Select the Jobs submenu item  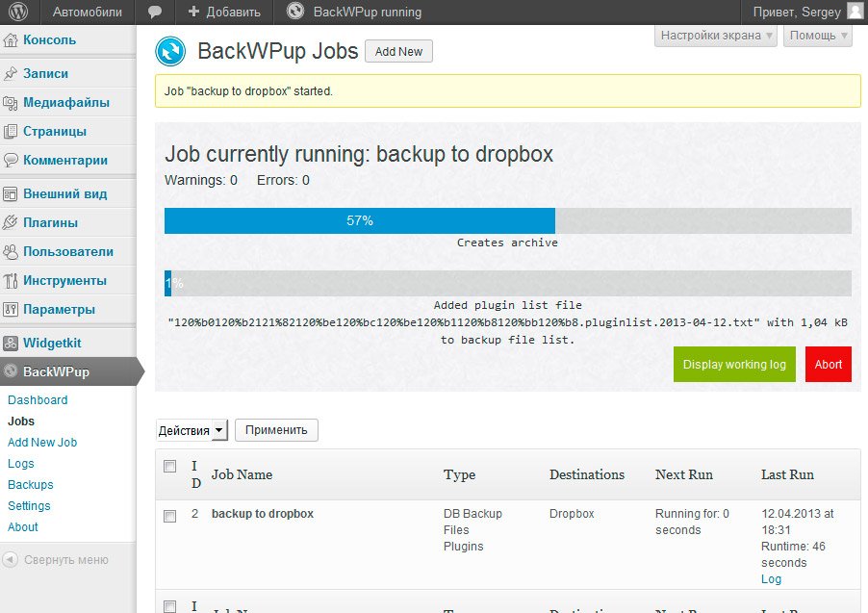coord(21,421)
